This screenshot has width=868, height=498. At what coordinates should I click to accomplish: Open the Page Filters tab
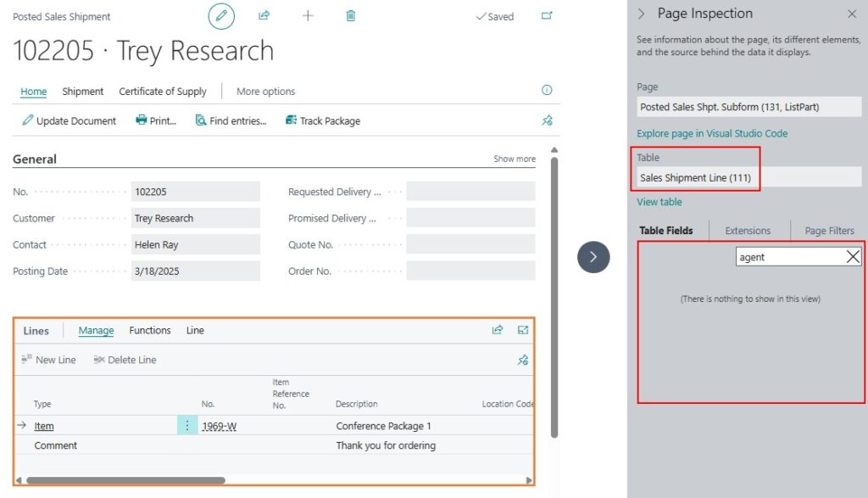pyautogui.click(x=829, y=231)
